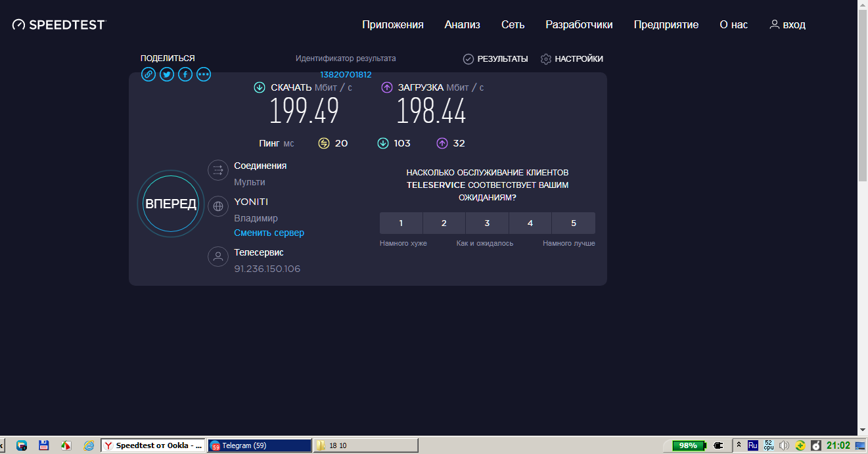Open the Разработчики navigation item

click(x=579, y=25)
